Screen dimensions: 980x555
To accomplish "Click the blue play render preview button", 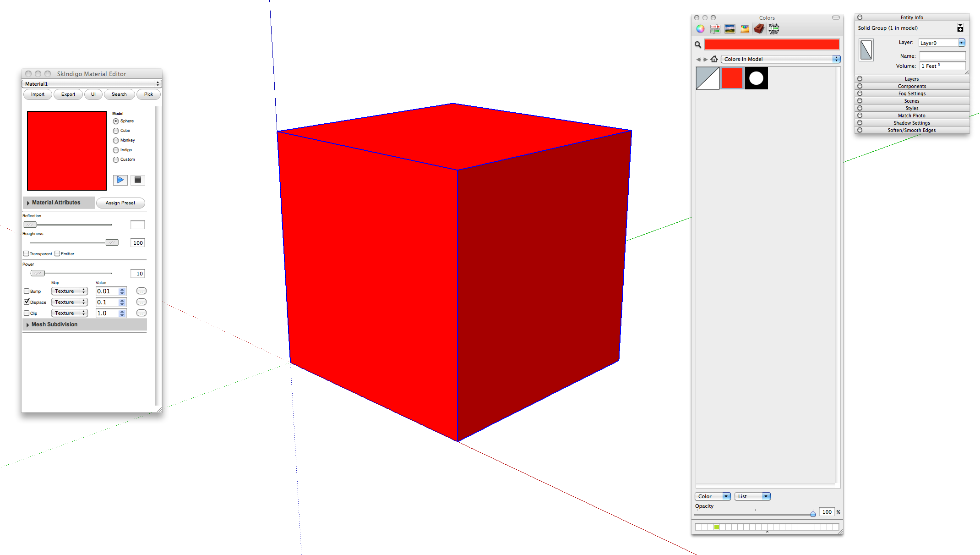I will [x=120, y=180].
